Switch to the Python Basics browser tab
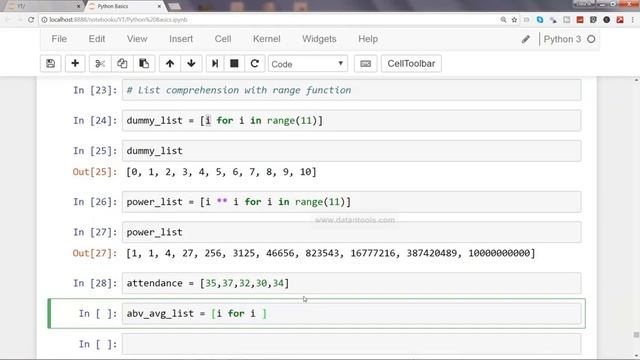The height and width of the screenshot is (360, 640). coord(125,6)
